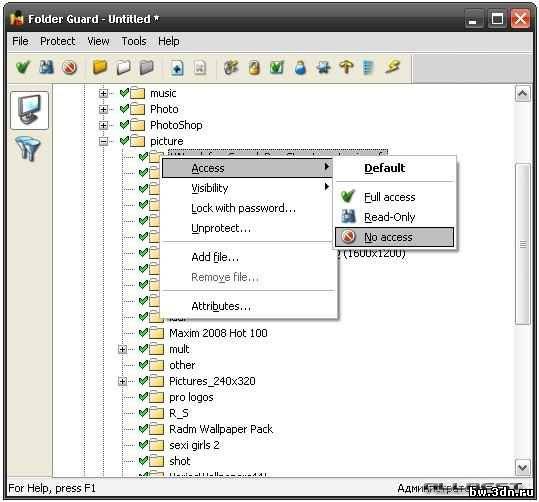The image size is (539, 502).
Task: Click the green checkmark beside Radm Wallpaper Pack
Action: tap(143, 428)
